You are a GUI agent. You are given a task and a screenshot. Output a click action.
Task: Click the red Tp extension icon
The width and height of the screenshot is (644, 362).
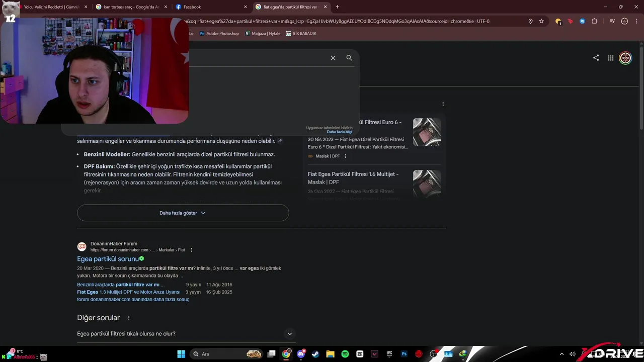[x=570, y=21]
